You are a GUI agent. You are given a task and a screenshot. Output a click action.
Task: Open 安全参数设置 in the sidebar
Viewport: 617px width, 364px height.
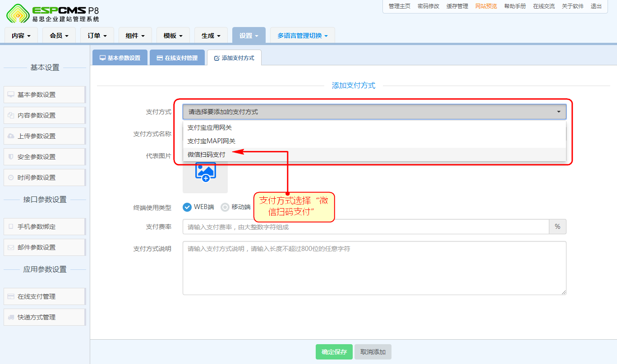(44, 157)
